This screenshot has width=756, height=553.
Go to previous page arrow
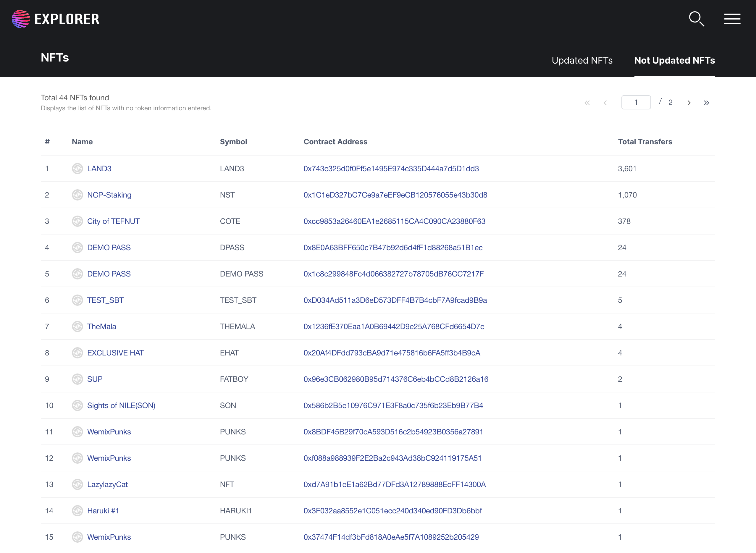[x=605, y=103]
